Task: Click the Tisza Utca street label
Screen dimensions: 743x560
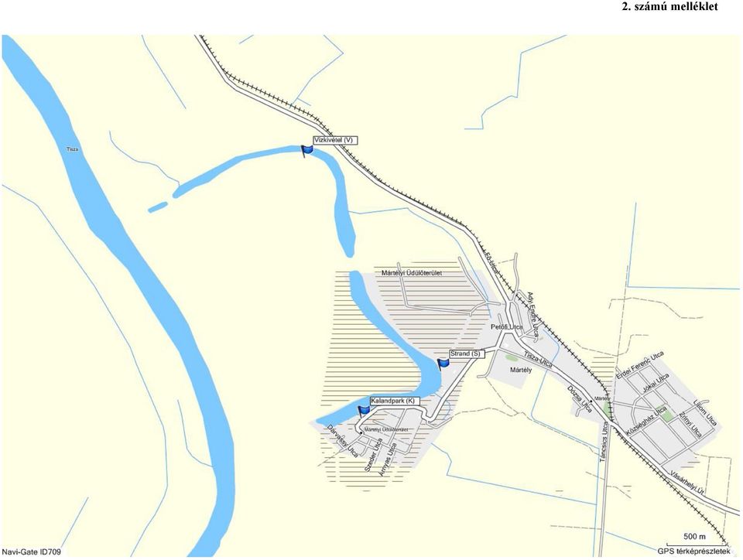Action: (x=538, y=360)
